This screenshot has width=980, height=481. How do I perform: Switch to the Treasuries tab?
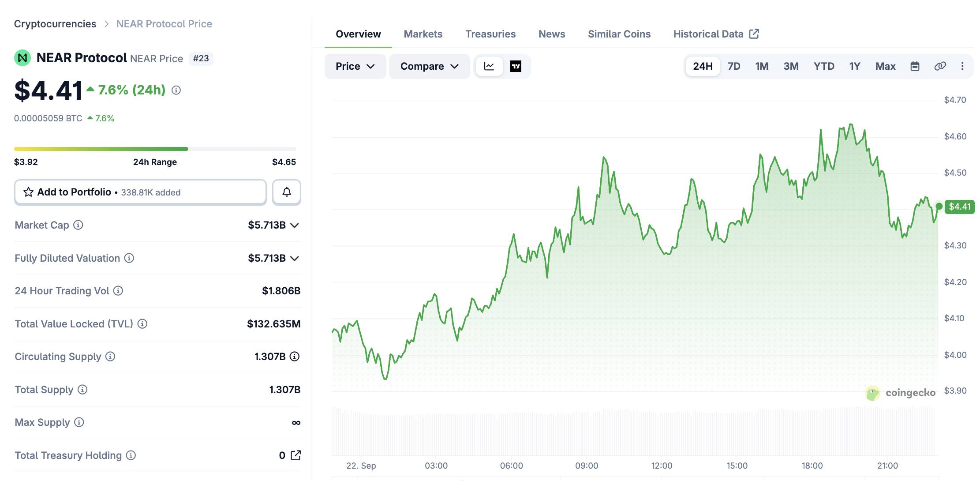point(490,34)
